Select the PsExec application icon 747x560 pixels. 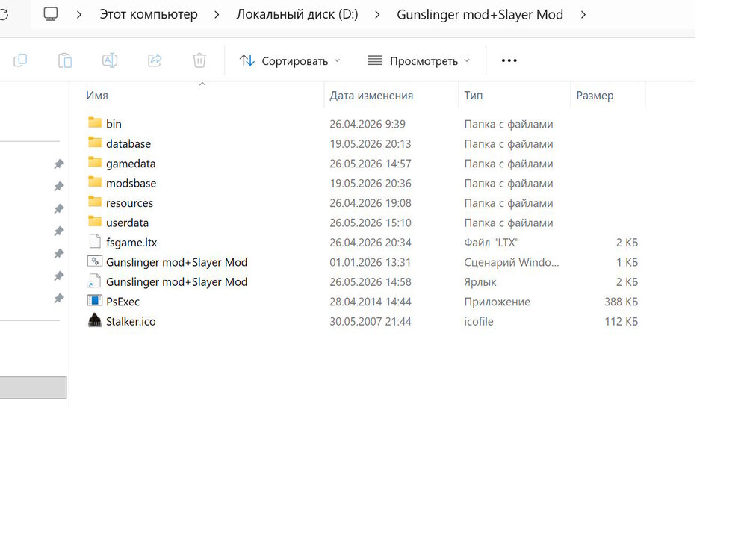(95, 300)
